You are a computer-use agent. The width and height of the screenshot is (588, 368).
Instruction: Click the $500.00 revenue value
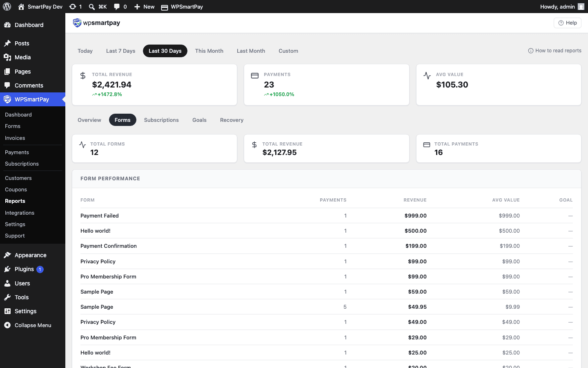[416, 231]
